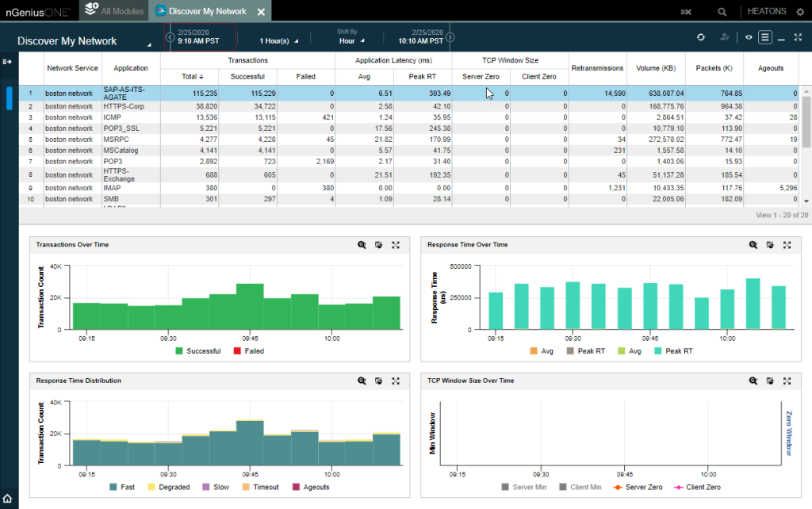
Task: Click the Transactions Over Time export icon
Action: coord(378,245)
